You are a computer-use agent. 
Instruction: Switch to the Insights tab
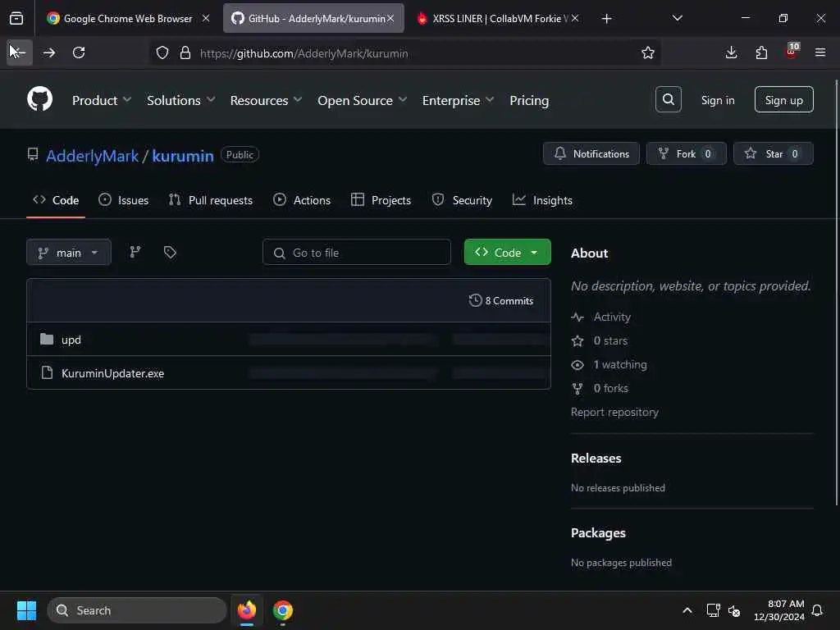pyautogui.click(x=543, y=200)
